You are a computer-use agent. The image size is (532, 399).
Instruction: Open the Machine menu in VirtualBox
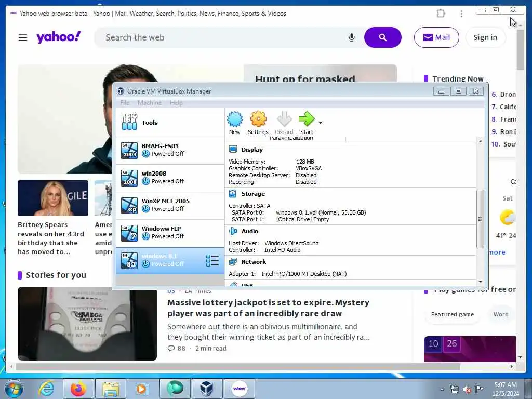point(150,103)
